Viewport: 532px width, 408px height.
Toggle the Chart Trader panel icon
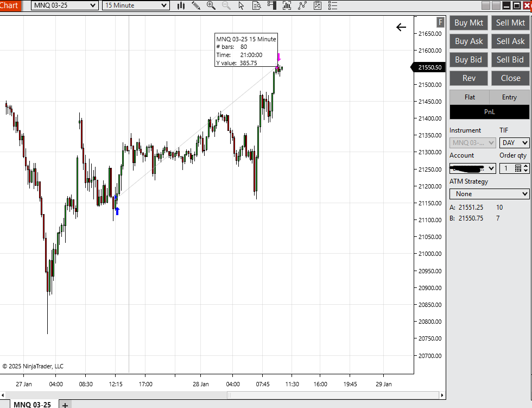272,5
